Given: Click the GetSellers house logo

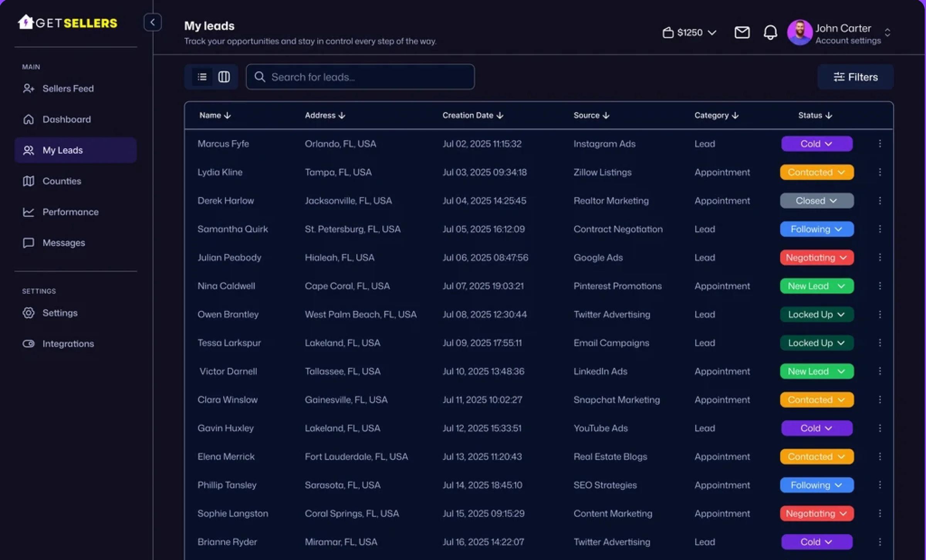Looking at the screenshot, I should pyautogui.click(x=26, y=22).
